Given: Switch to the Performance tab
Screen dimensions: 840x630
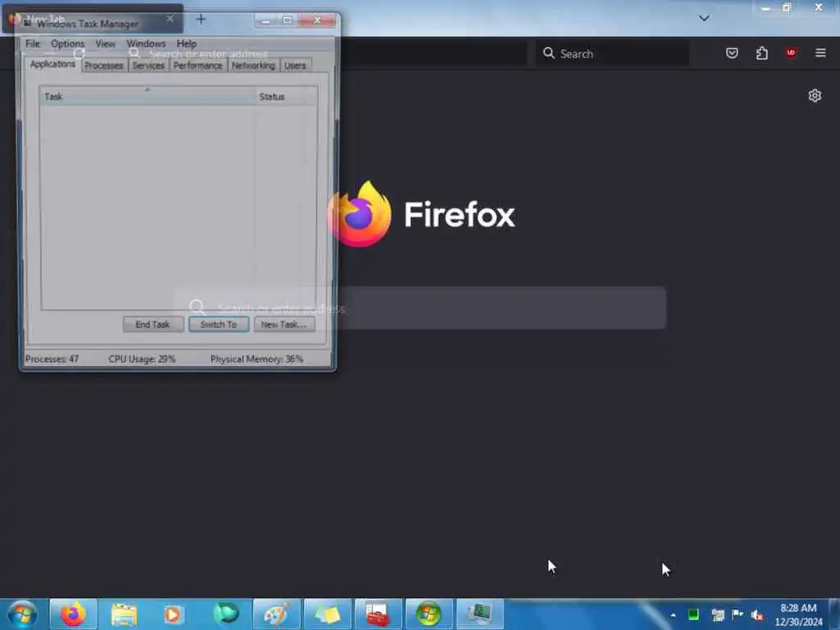Looking at the screenshot, I should [x=198, y=66].
